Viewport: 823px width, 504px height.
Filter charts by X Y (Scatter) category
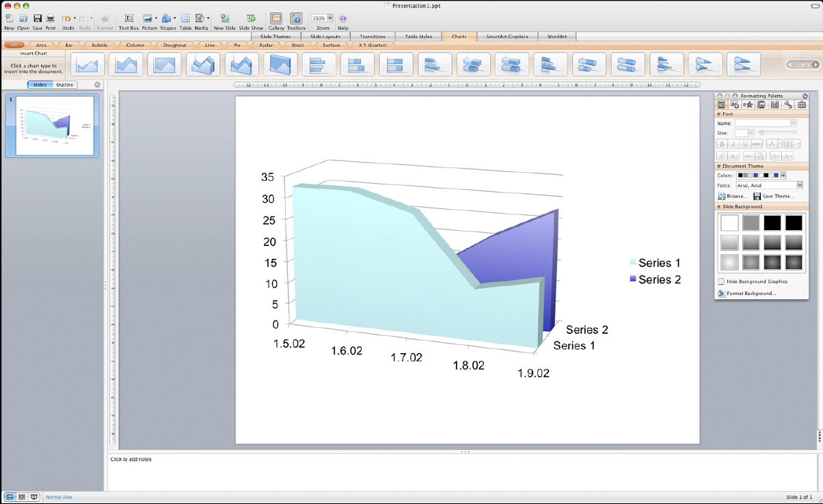tap(373, 45)
